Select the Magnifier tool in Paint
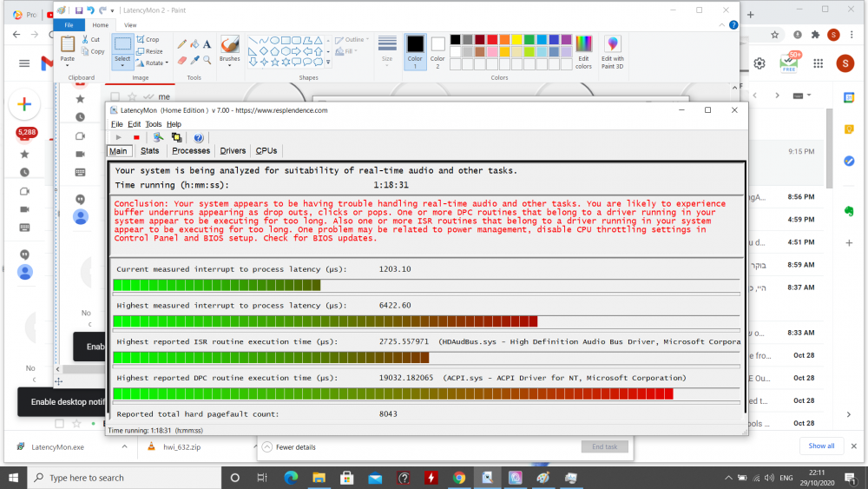 207,60
